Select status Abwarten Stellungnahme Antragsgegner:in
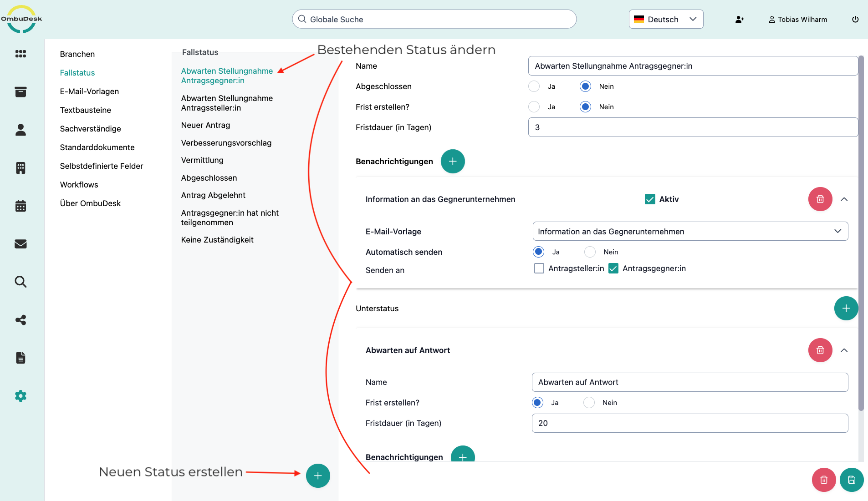Image resolution: width=868 pixels, height=501 pixels. tap(227, 76)
